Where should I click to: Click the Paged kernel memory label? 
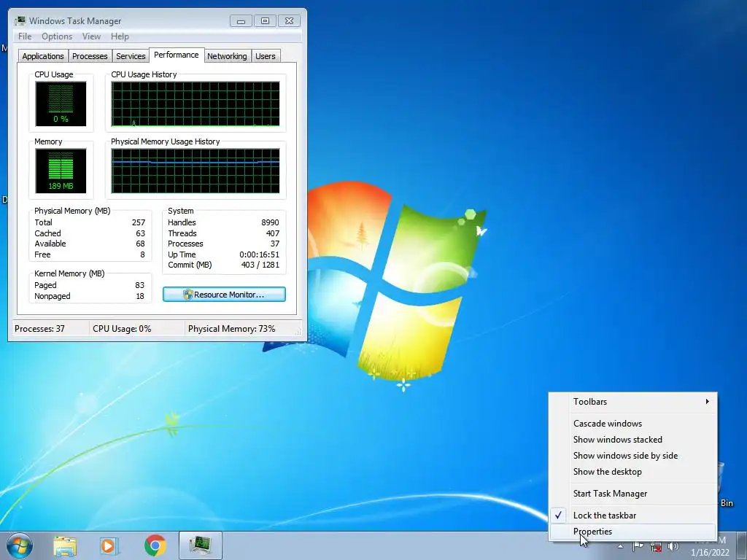pos(45,285)
